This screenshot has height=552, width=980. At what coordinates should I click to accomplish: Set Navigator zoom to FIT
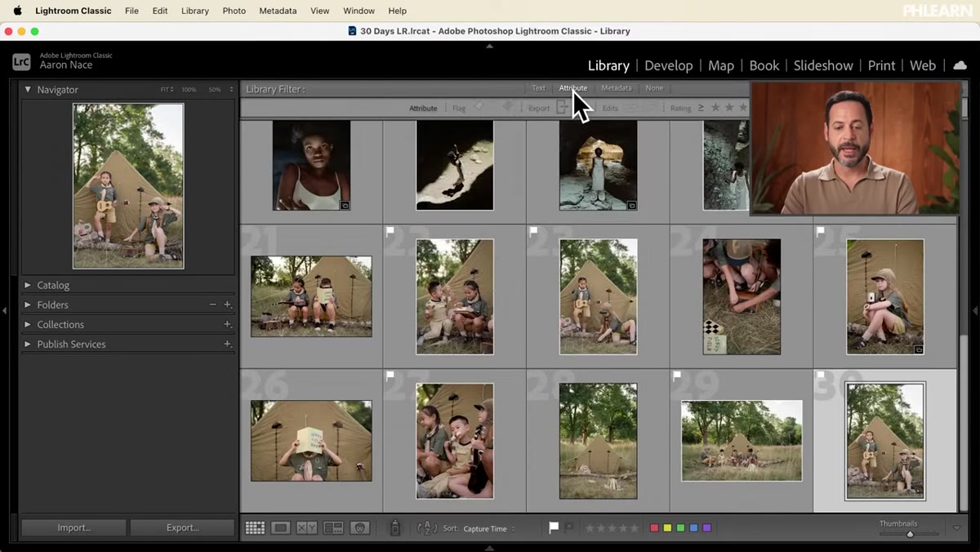tap(167, 90)
